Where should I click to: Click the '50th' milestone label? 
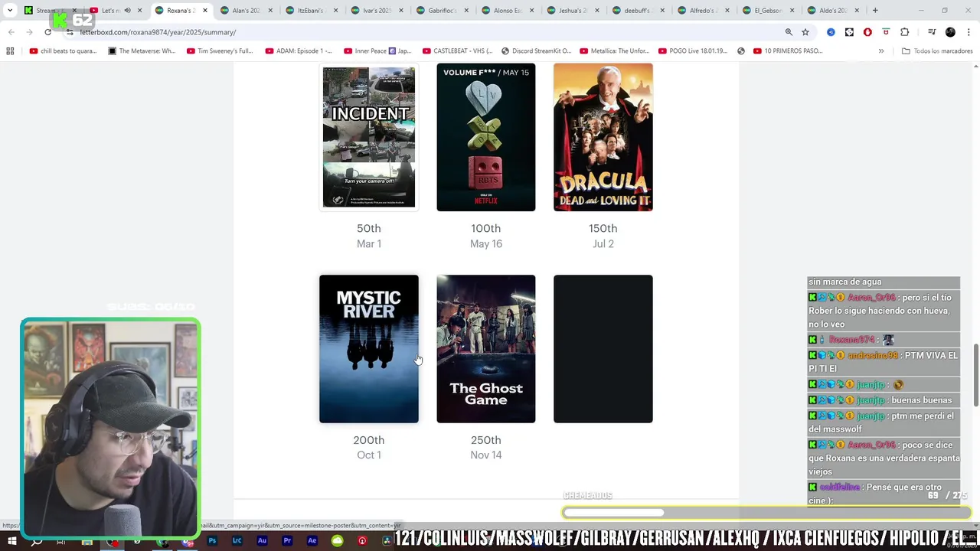pos(369,228)
